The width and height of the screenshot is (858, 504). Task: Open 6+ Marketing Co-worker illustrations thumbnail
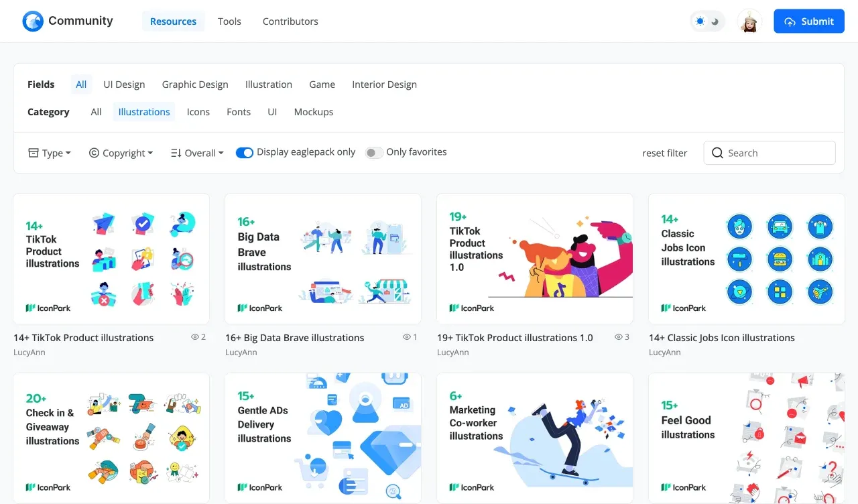535,438
